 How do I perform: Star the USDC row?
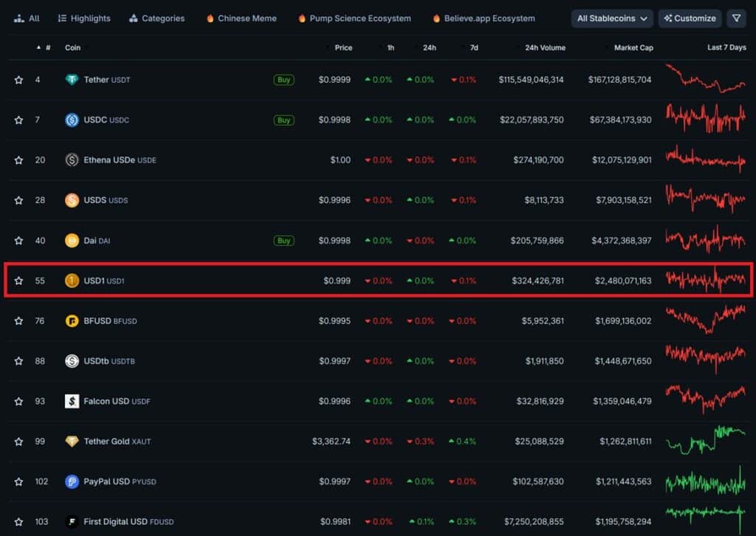18,120
